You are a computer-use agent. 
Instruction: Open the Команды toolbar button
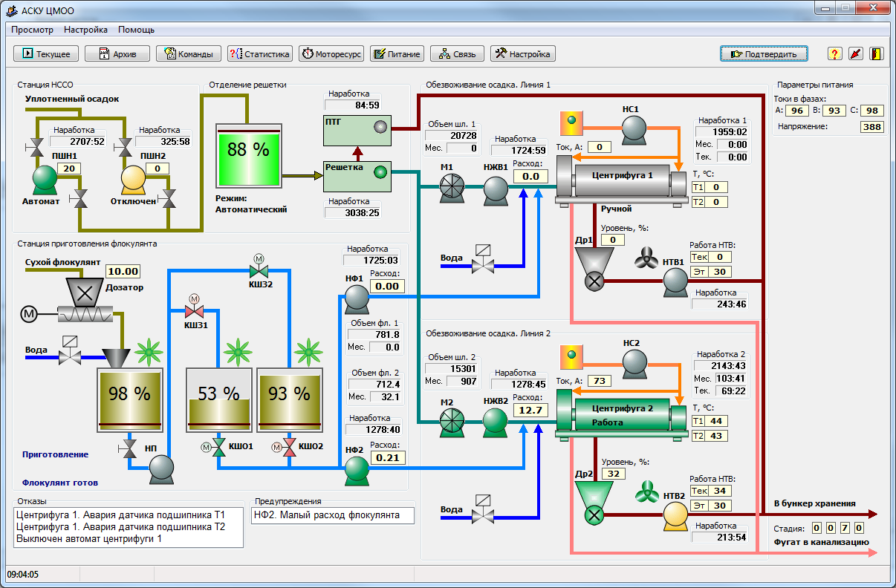[189, 53]
